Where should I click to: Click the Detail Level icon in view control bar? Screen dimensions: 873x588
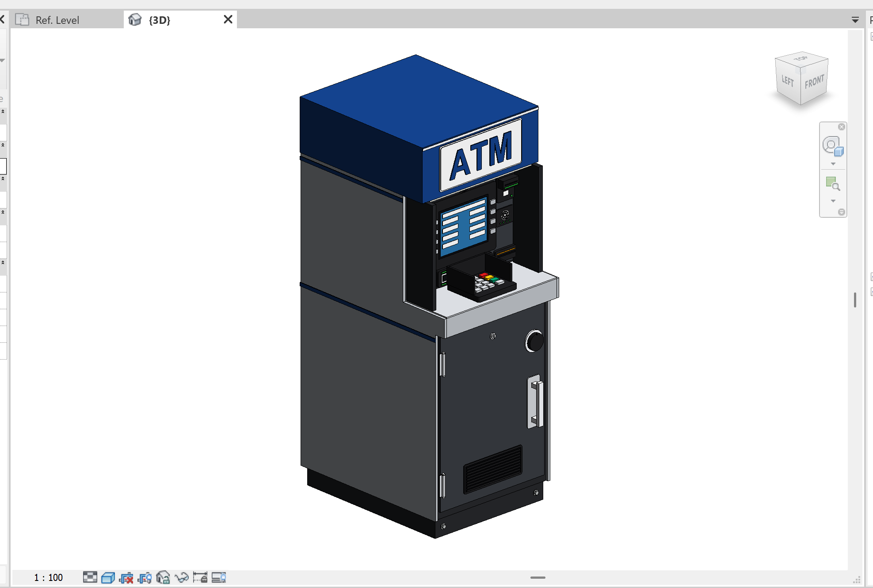click(x=90, y=577)
